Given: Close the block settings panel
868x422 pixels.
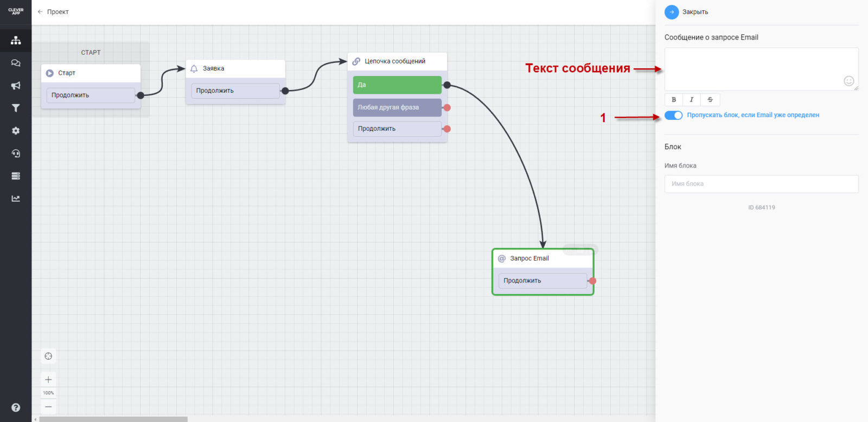Looking at the screenshot, I should tap(672, 12).
